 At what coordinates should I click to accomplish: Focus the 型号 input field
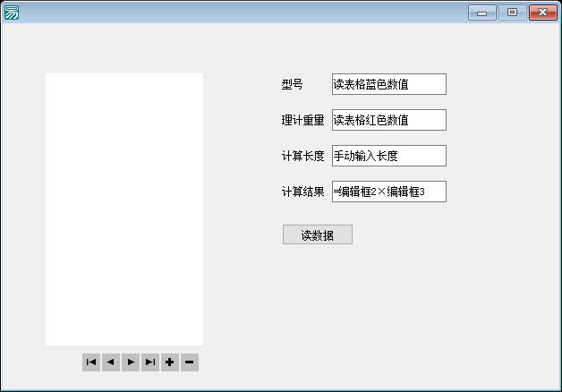click(x=388, y=84)
